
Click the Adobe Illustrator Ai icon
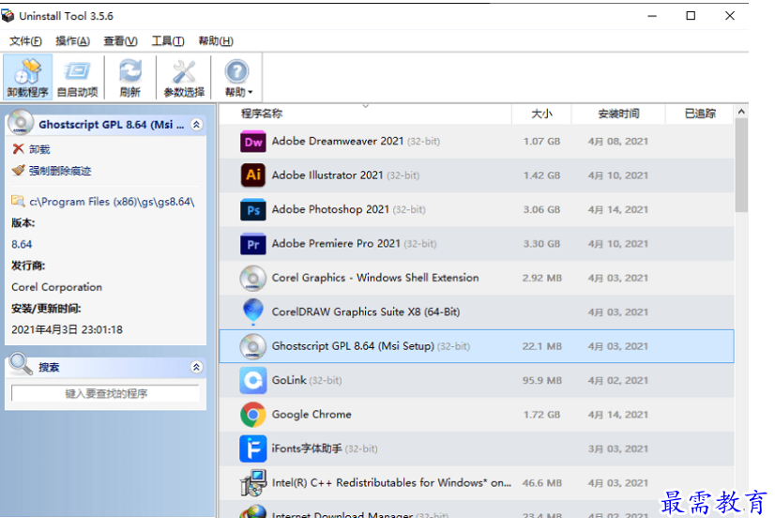(x=253, y=175)
